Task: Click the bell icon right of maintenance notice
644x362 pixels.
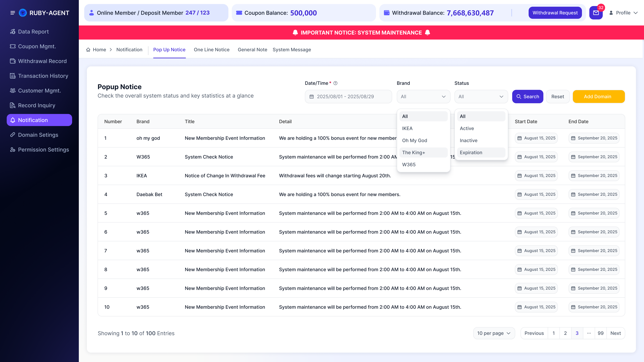Action: pos(427,33)
